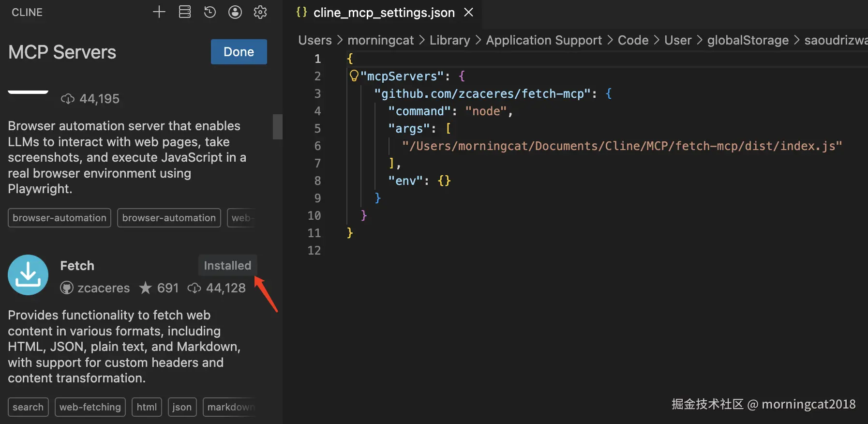Click line number 10 in the gutter
This screenshot has width=868, height=424.
pos(314,216)
